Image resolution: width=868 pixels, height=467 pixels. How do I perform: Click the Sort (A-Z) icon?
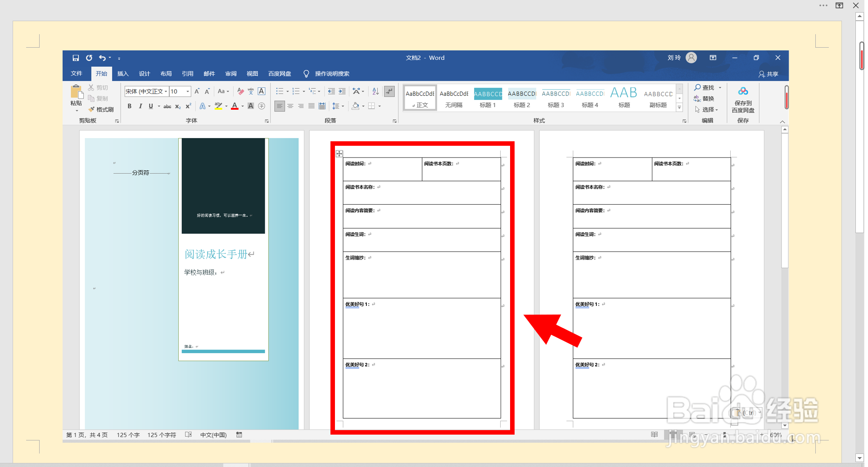[x=375, y=91]
